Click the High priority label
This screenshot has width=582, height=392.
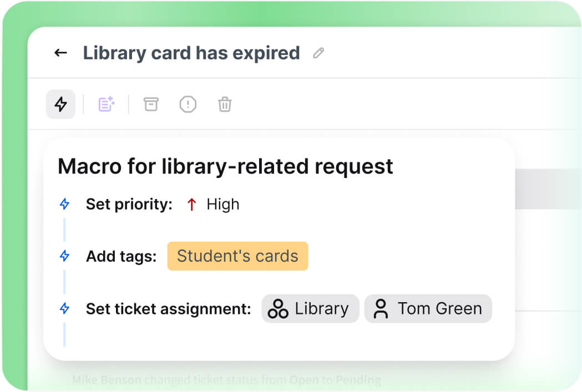(222, 204)
